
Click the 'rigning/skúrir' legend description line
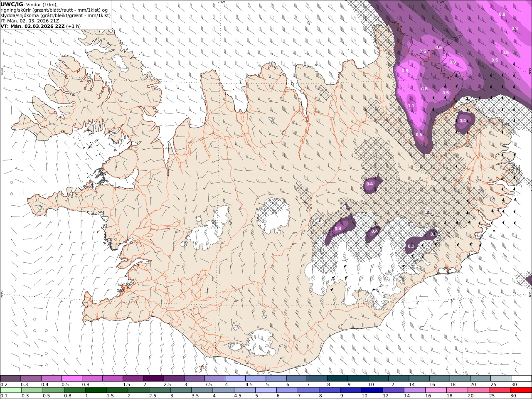tap(54, 10)
